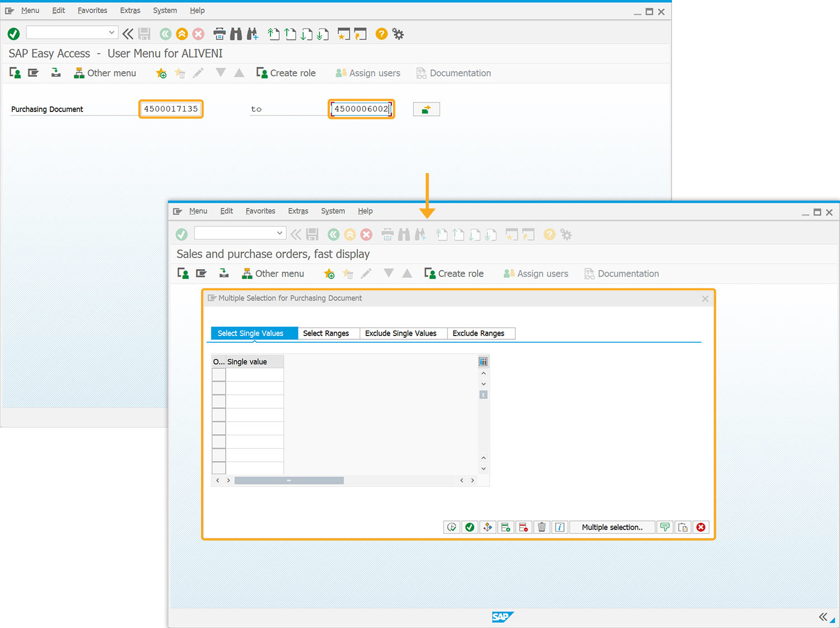Click the table column settings icon above the scrollbar
The height and width of the screenshot is (628, 840).
pos(483,361)
